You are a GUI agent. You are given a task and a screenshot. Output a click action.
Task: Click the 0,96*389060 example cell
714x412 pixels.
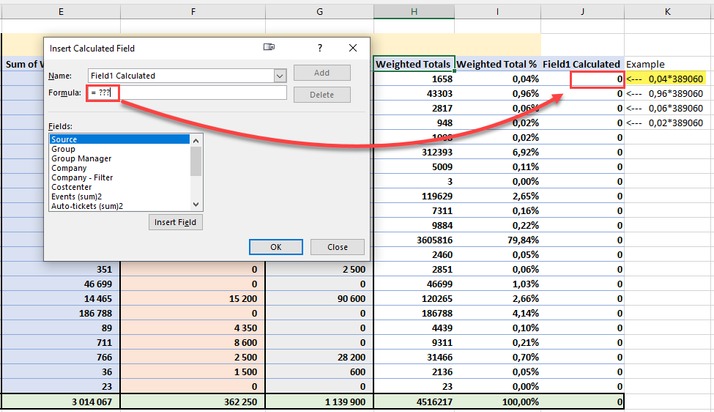[666, 94]
